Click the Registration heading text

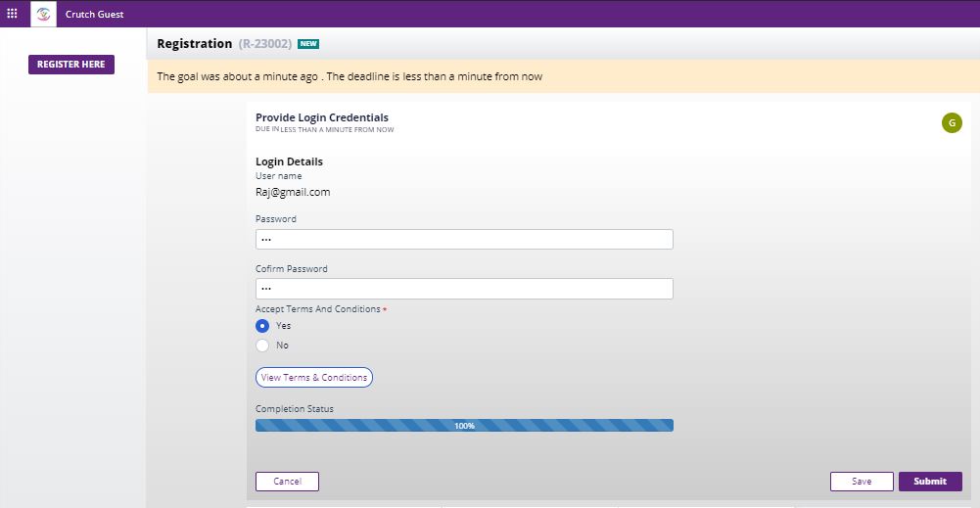[x=195, y=44]
